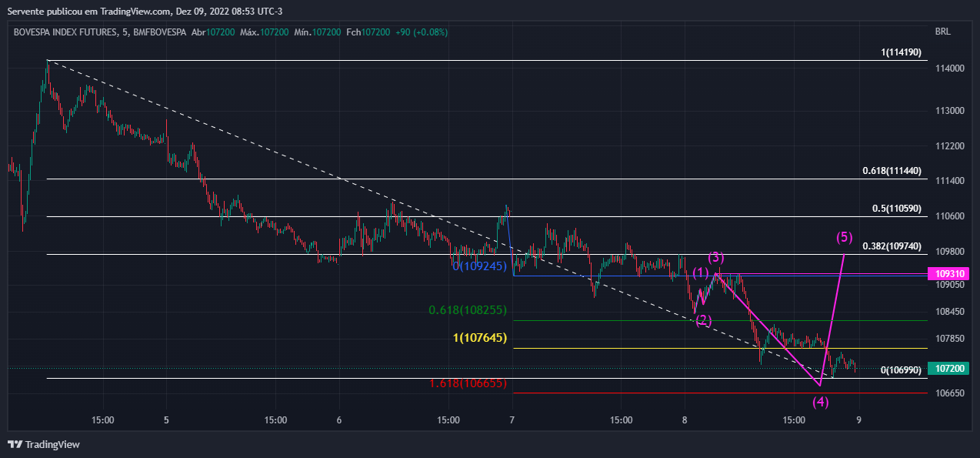Click the 0.382(109740) Fibonacci label
The image size is (980, 458).
892,246
